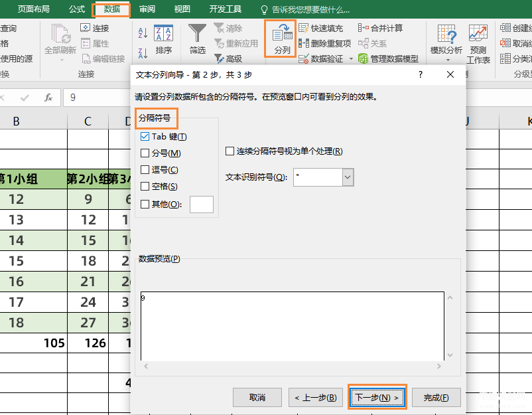The height and width of the screenshot is (415, 532).
Task: Select column B header
Action: 34,122
